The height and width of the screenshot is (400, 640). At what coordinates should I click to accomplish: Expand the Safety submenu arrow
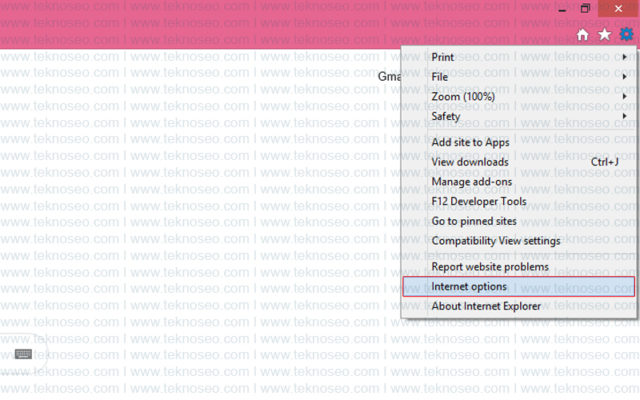[624, 116]
